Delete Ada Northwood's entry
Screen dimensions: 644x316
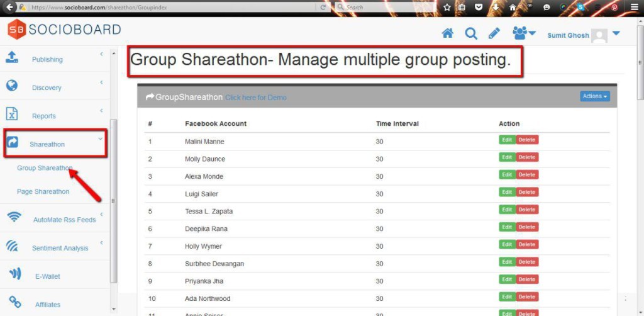tap(527, 296)
